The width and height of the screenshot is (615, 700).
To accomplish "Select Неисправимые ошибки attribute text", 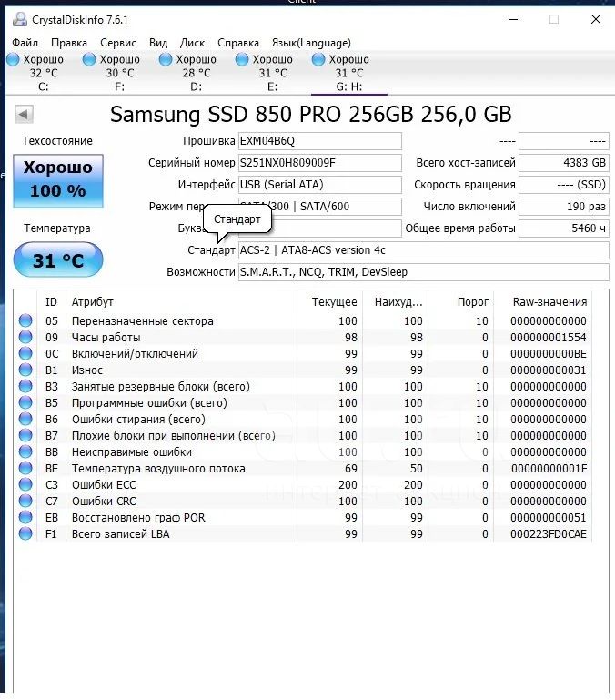I will (x=132, y=452).
